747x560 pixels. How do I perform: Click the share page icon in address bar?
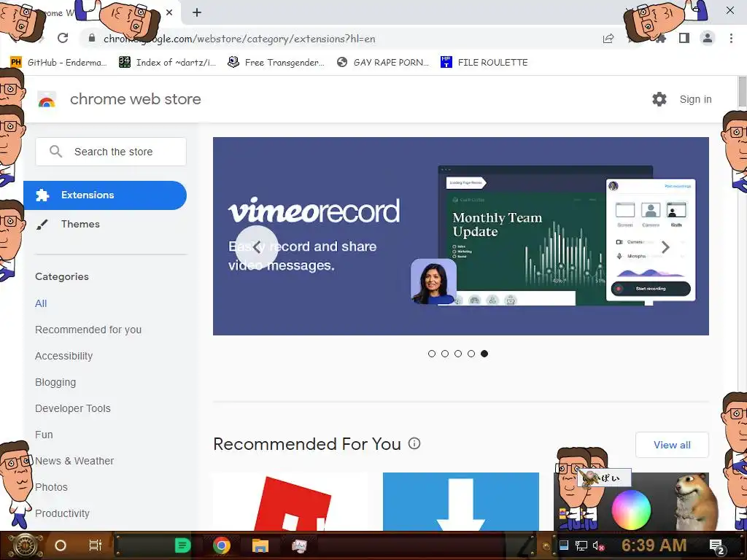608,39
